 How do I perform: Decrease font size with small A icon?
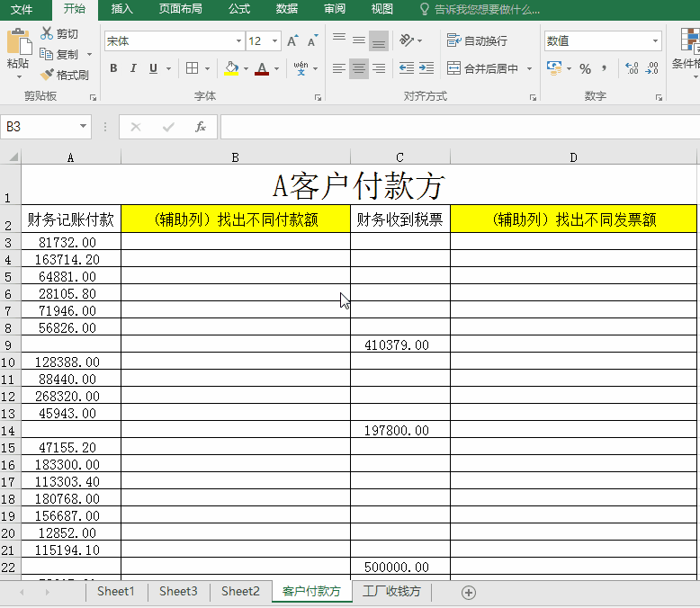click(x=312, y=41)
